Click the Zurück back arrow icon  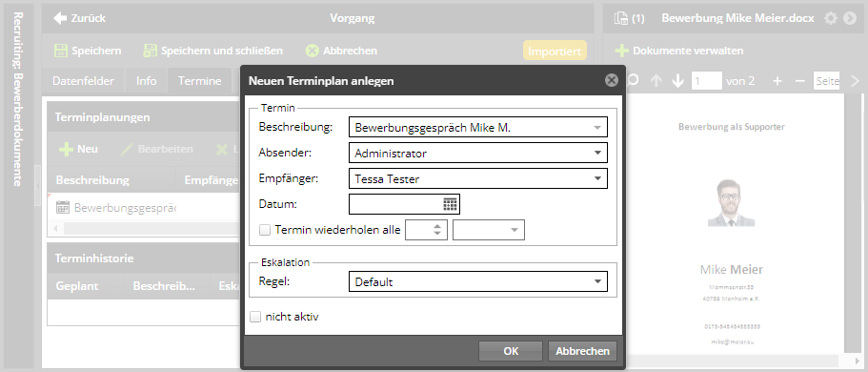tap(60, 18)
